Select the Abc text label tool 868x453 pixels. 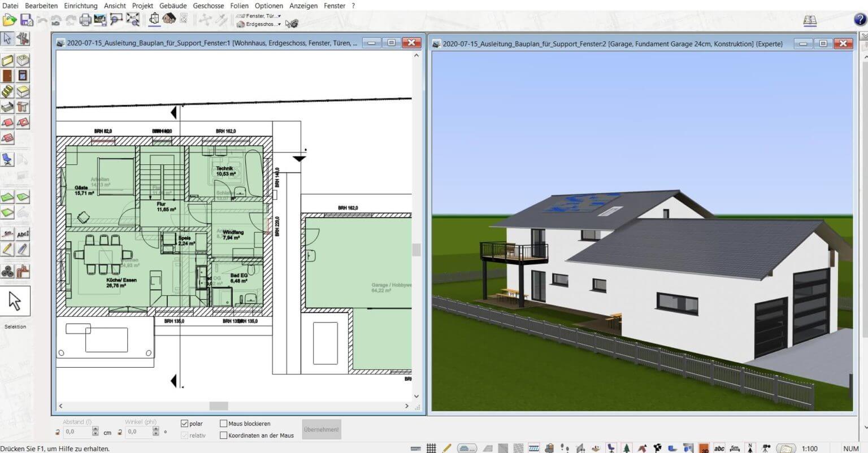[21, 233]
